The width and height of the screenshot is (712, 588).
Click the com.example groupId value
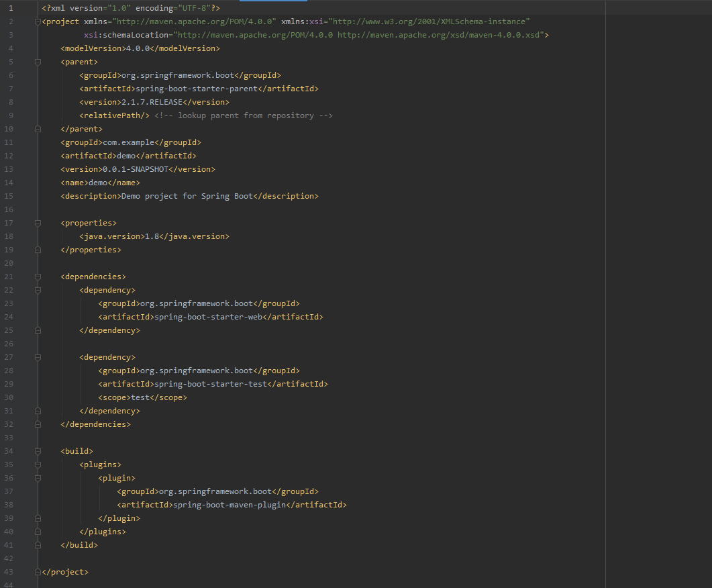[x=128, y=142]
